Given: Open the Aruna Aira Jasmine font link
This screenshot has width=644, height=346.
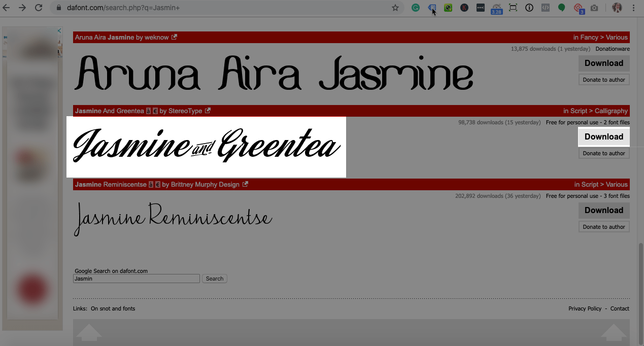Looking at the screenshot, I should (x=105, y=37).
